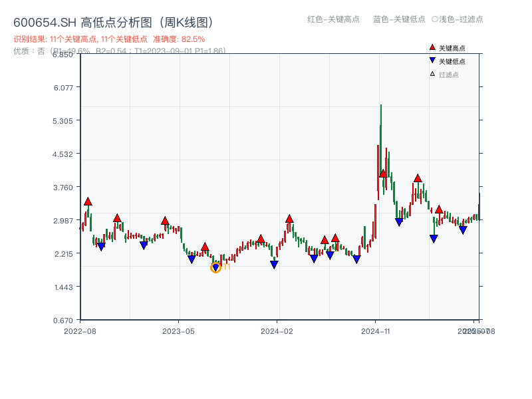Click the tall green candlestick at the price peak
Viewport: 532px width, 399px height.
click(x=380, y=139)
